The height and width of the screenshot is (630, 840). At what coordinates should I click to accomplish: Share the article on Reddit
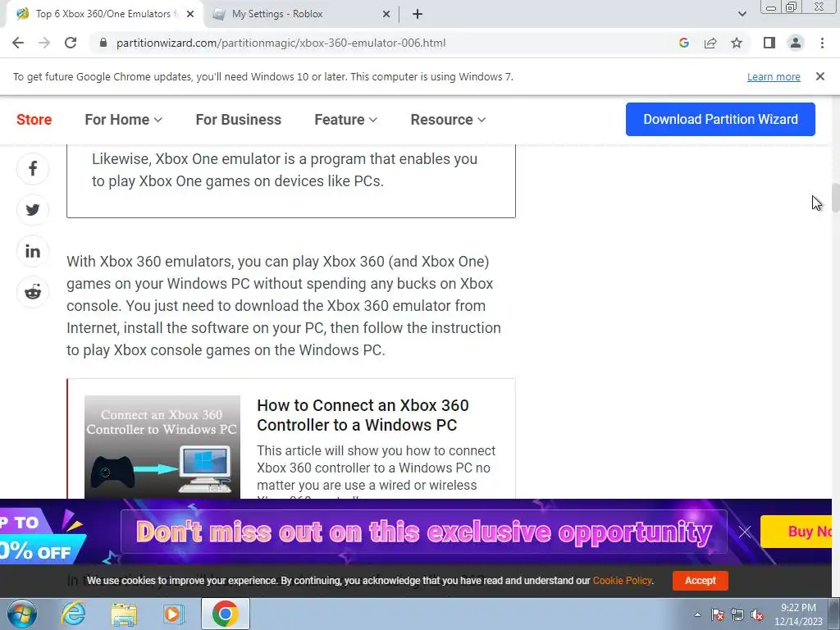pos(33,292)
